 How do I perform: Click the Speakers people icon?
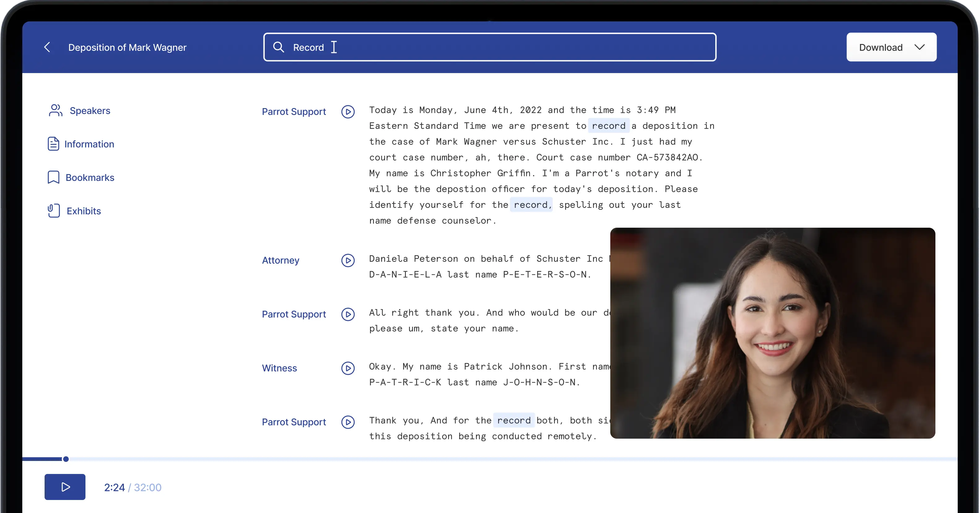click(x=55, y=110)
